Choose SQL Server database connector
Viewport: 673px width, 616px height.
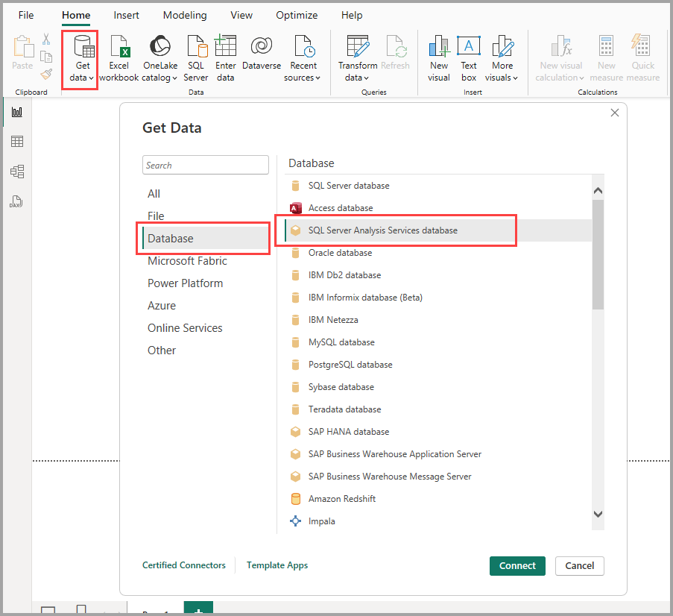(437, 186)
